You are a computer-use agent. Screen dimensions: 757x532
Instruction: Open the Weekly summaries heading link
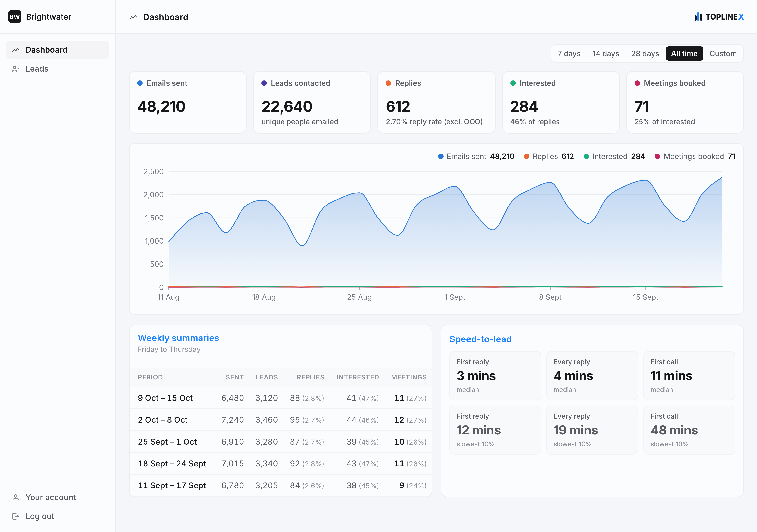click(x=178, y=338)
